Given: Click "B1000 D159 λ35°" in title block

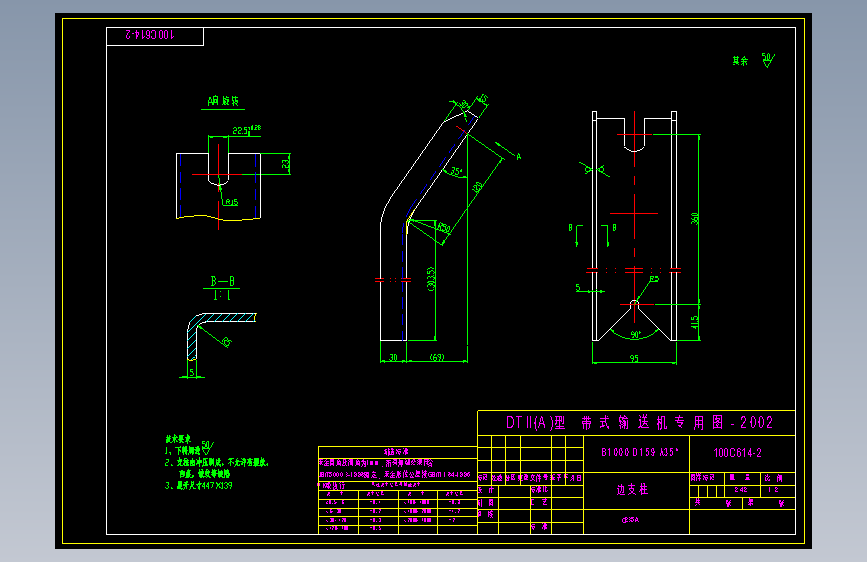Looking at the screenshot, I should click(x=640, y=452).
